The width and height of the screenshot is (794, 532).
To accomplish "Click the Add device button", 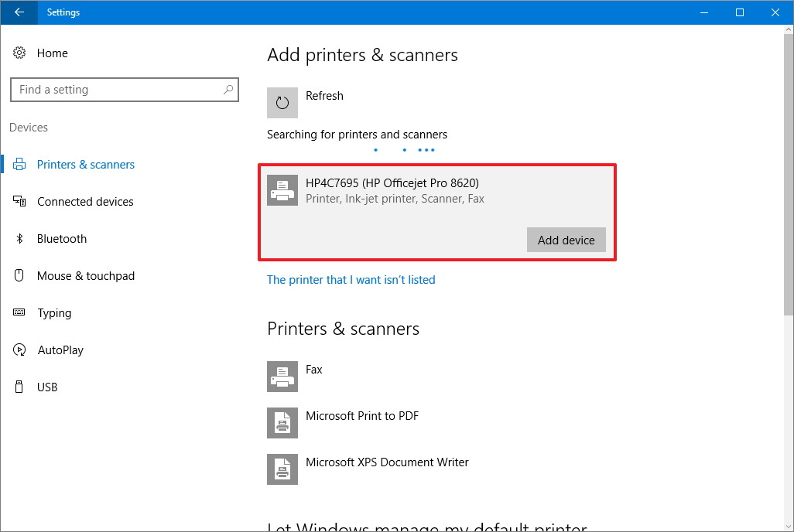I will pyautogui.click(x=566, y=240).
